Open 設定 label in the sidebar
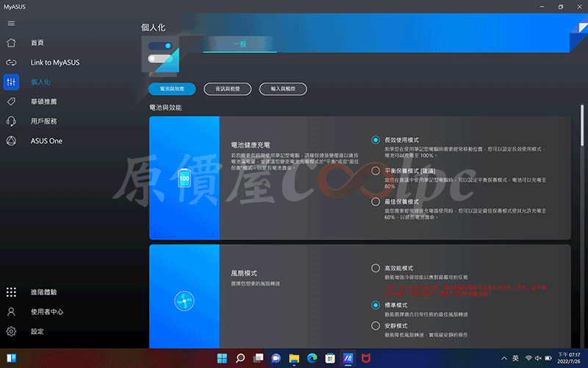 click(x=37, y=331)
